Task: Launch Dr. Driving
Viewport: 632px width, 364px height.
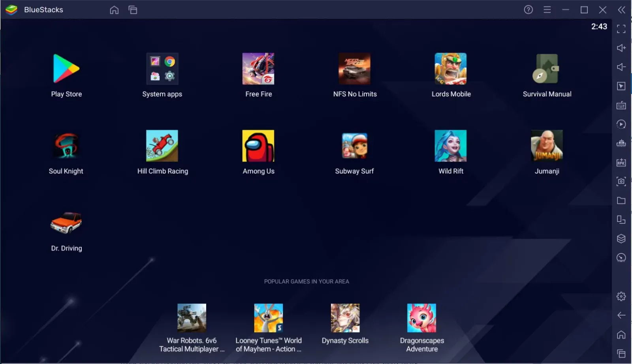Action: 66,223
